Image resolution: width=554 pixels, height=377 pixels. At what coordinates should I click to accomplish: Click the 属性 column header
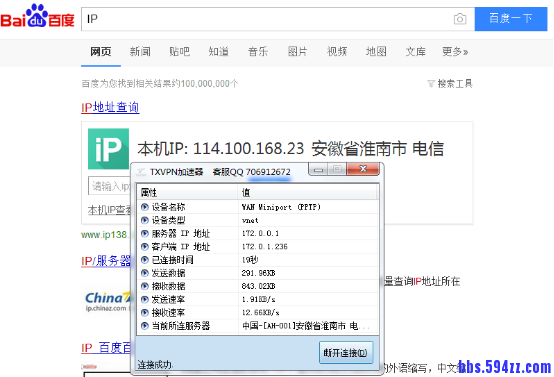[x=187, y=193]
